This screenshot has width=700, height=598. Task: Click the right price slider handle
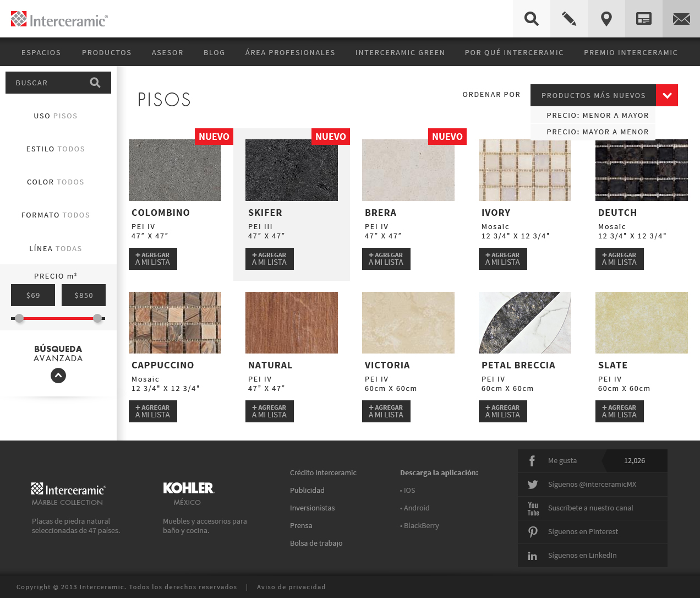coord(97,318)
